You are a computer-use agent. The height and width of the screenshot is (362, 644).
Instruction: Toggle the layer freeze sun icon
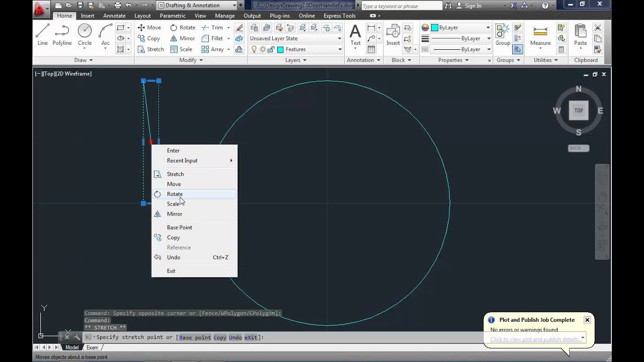pos(262,49)
